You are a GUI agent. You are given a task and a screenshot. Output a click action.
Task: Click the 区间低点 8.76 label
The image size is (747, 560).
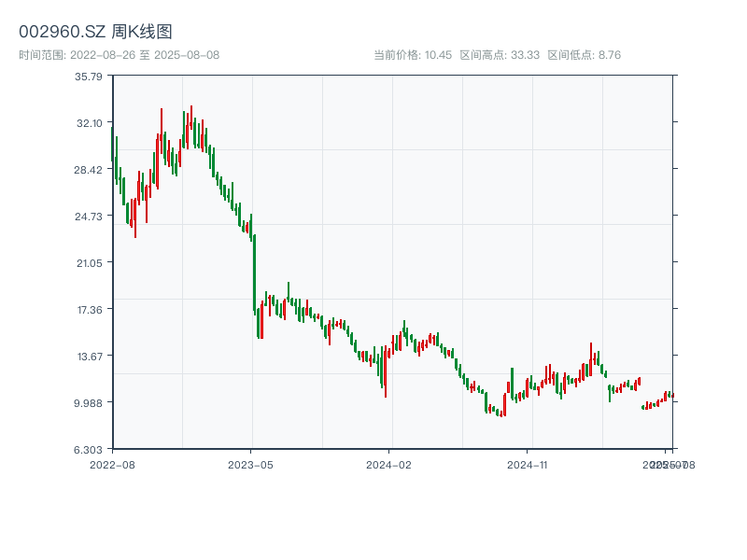[x=584, y=55]
